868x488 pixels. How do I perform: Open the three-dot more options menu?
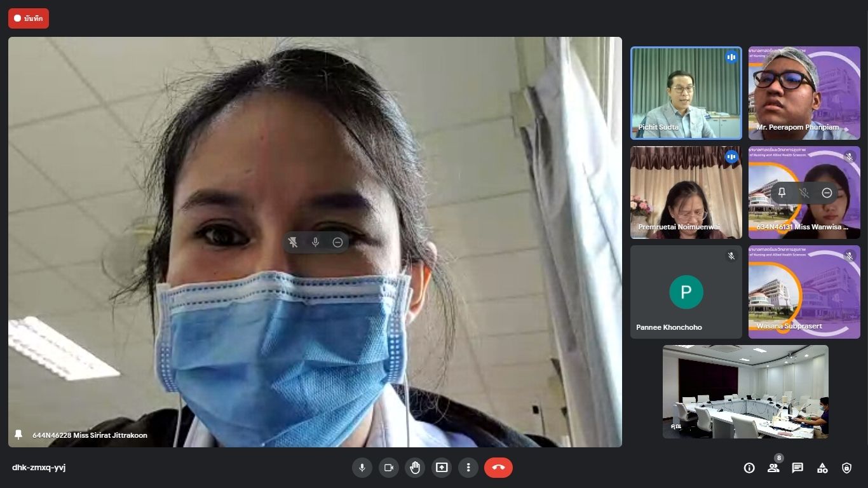coord(468,468)
